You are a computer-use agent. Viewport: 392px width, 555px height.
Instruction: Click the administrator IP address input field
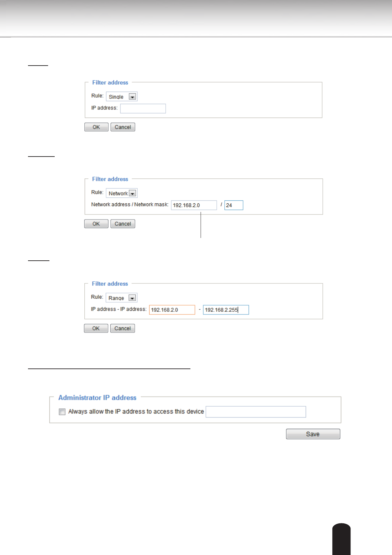pyautogui.click(x=256, y=412)
